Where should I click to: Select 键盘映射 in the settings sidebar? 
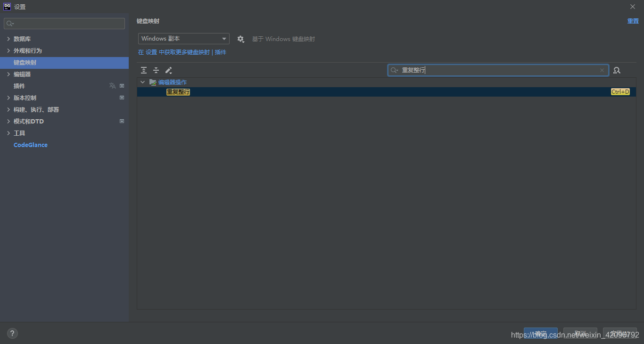tap(64, 63)
